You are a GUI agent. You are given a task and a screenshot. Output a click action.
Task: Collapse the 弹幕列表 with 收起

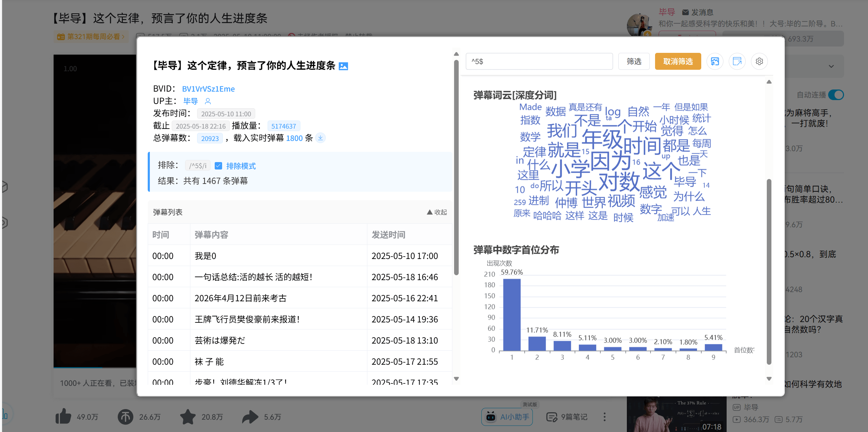437,212
